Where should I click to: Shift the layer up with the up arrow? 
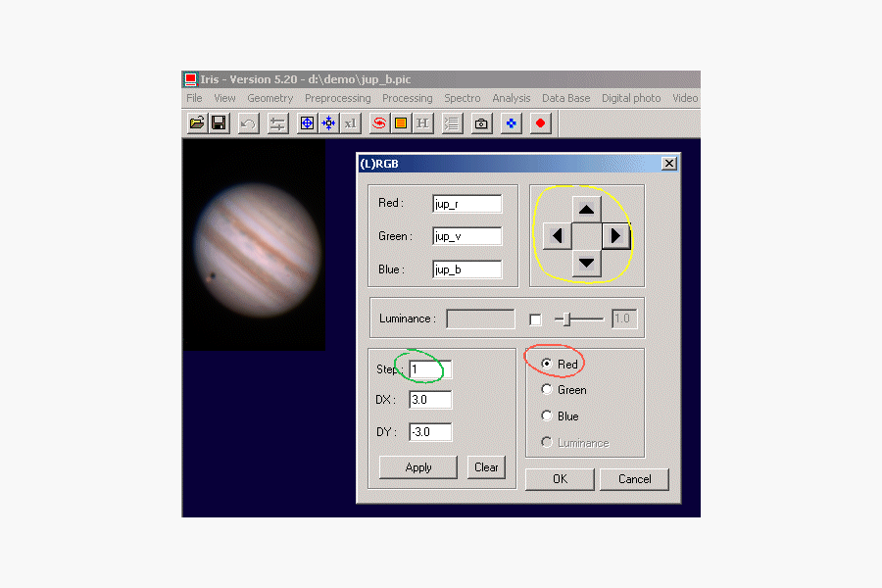point(586,210)
